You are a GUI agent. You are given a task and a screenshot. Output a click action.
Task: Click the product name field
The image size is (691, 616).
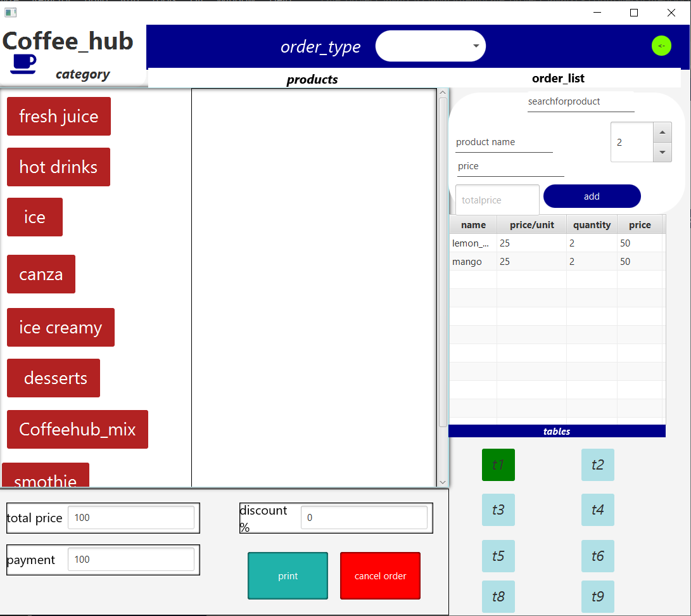coord(504,143)
